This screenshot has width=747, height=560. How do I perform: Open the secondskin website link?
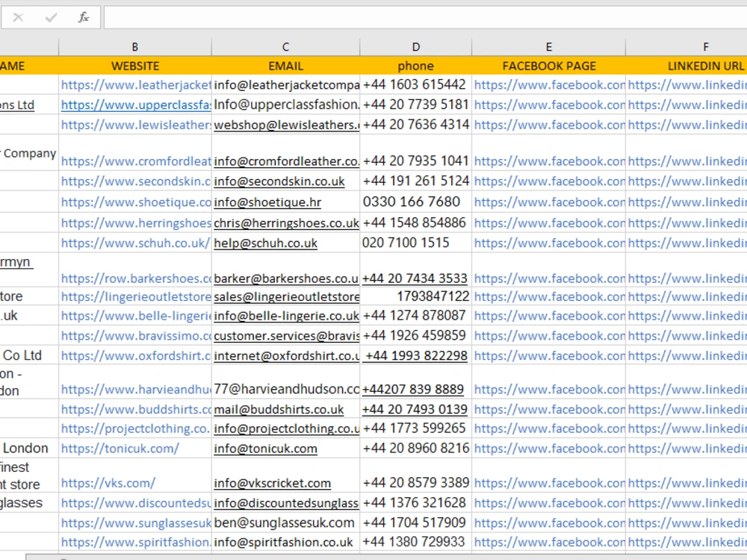pos(136,181)
